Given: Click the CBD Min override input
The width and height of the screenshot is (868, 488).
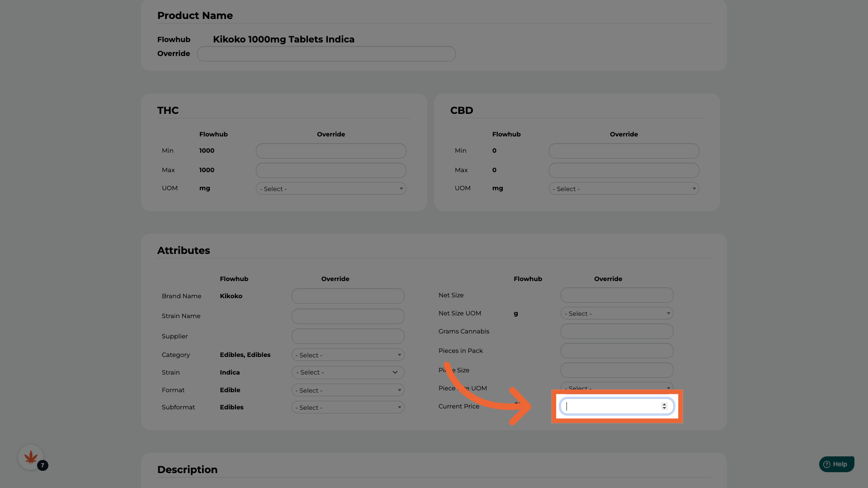Looking at the screenshot, I should point(623,151).
